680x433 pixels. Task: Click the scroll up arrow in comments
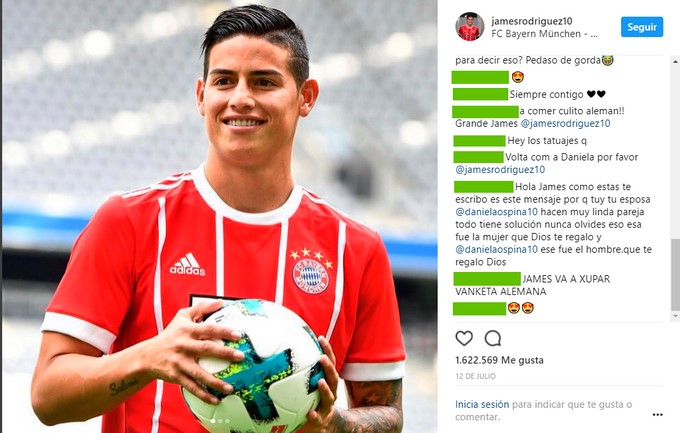click(x=675, y=62)
